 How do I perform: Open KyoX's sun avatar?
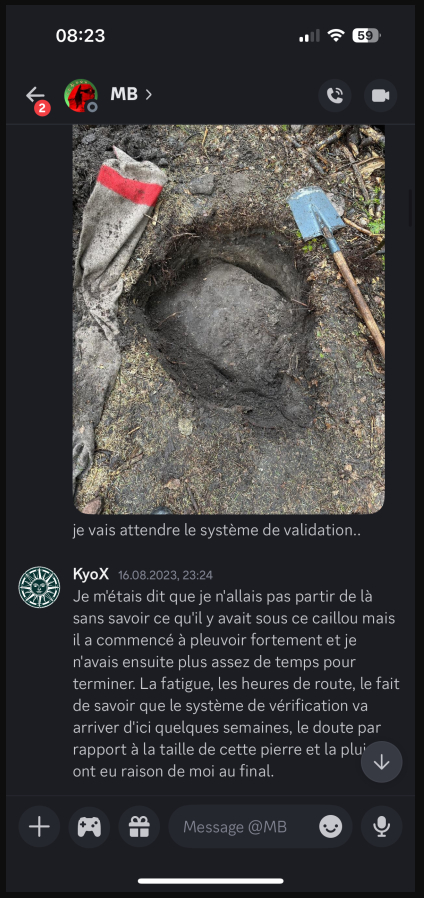coord(39,587)
